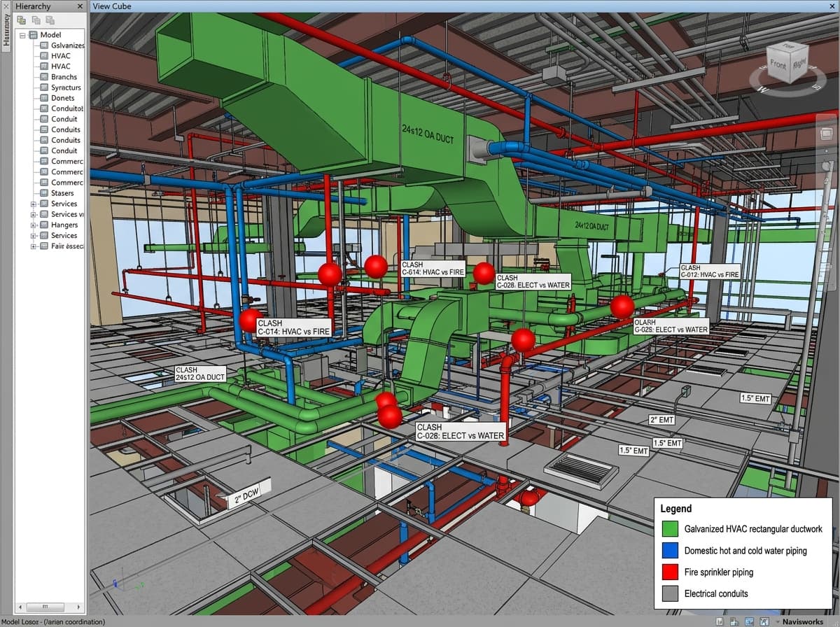
Task: Click the gray electrical conduits legend swatch
Action: pyautogui.click(x=670, y=593)
